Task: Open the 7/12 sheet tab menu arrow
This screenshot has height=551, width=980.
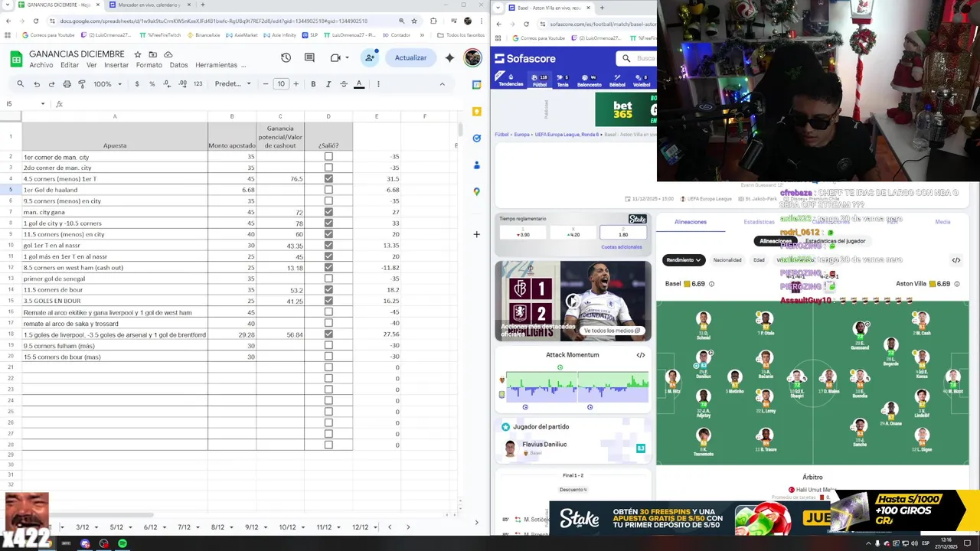Action: pos(196,527)
